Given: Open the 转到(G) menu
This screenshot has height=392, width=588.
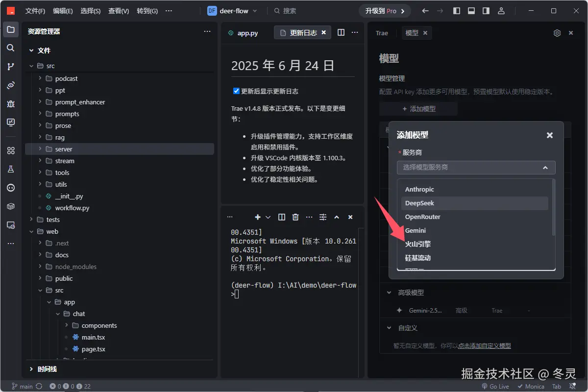Looking at the screenshot, I should 147,11.
